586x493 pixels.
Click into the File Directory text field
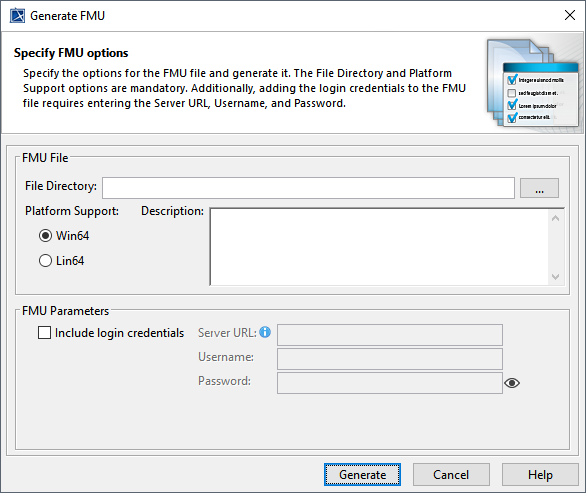[308, 188]
